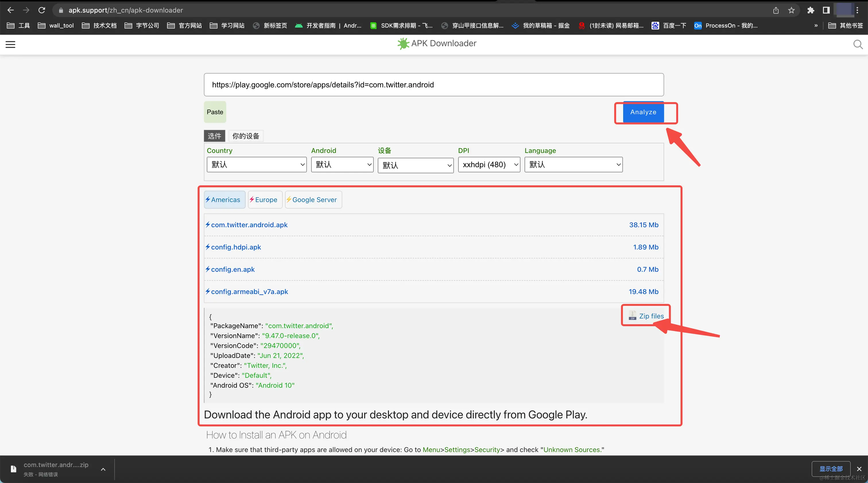Select the Americas server tab

point(224,200)
